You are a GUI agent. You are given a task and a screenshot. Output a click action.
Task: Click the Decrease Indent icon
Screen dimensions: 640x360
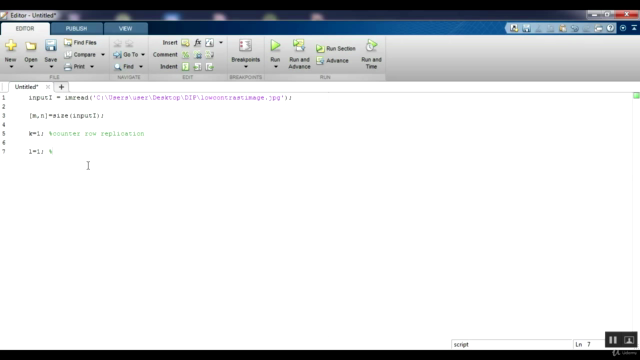[209, 67]
